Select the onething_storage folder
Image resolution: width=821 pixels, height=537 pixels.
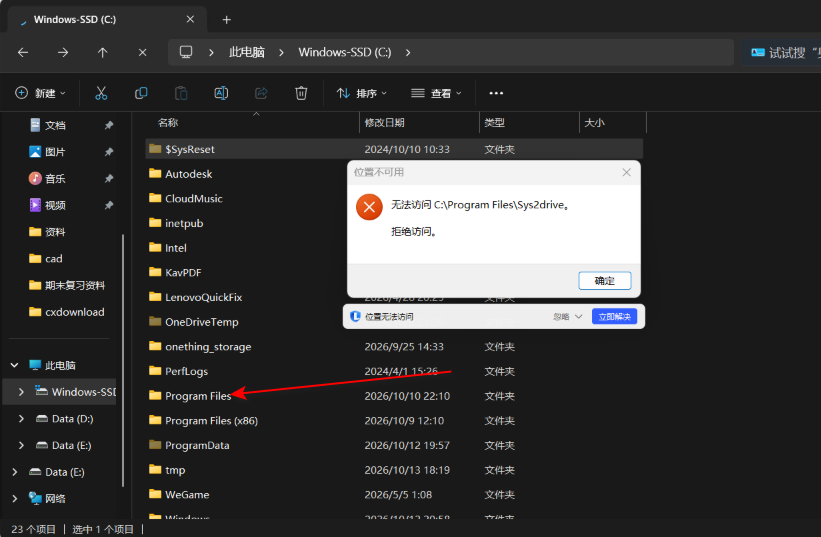(208, 346)
